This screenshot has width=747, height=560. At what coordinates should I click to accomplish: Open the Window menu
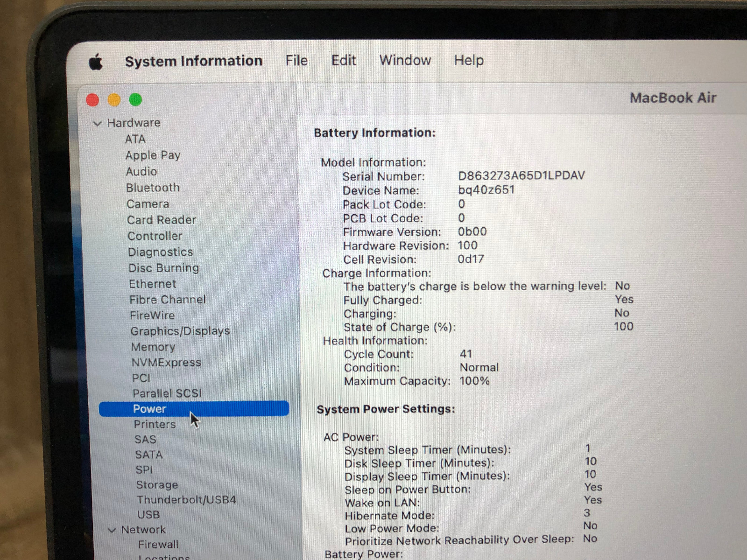click(405, 60)
